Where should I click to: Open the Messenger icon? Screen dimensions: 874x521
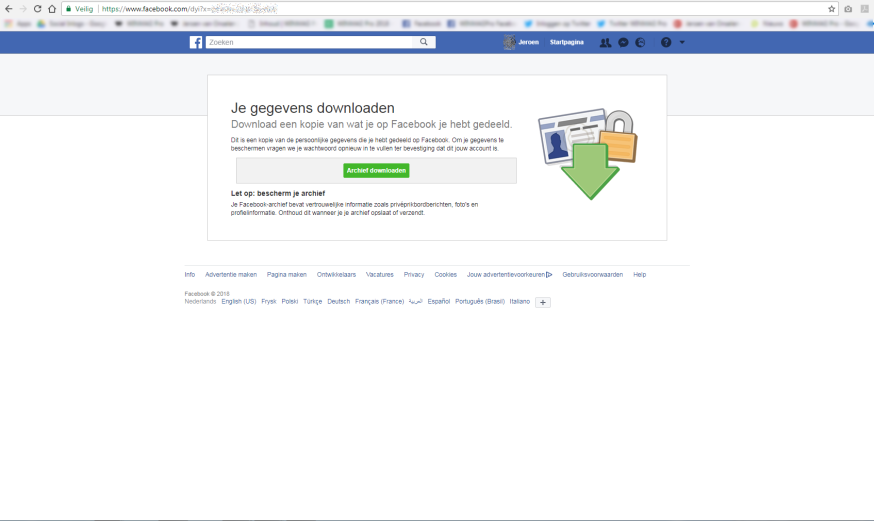click(623, 42)
